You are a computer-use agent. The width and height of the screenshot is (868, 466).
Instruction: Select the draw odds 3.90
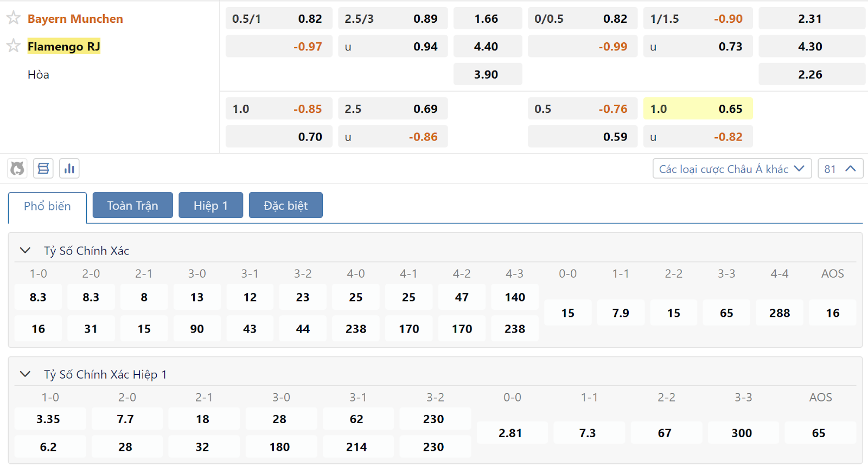click(488, 74)
